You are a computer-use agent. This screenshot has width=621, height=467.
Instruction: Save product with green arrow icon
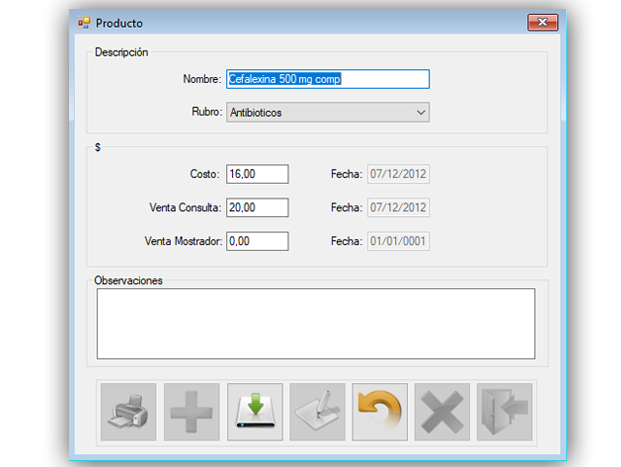tap(255, 412)
